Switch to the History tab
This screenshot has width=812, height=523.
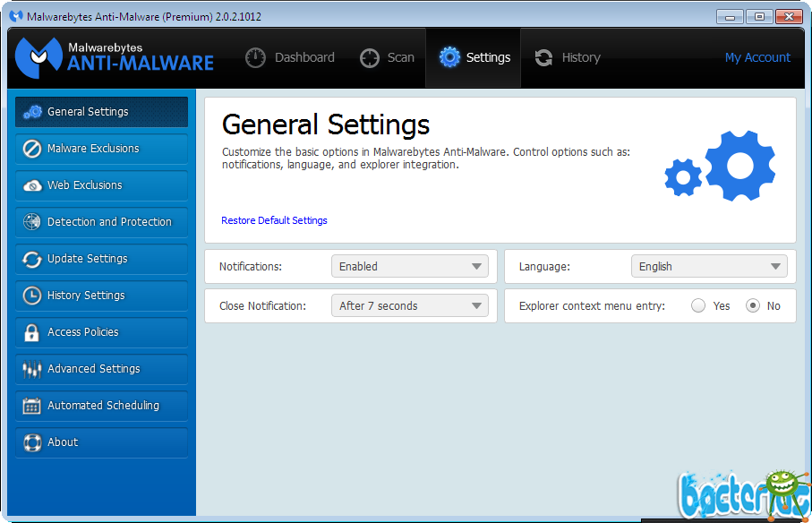tap(567, 57)
